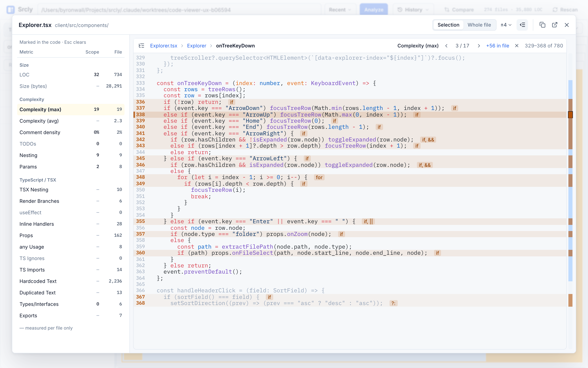Select the Inline Handlers metric row
588x368 pixels.
coord(71,224)
